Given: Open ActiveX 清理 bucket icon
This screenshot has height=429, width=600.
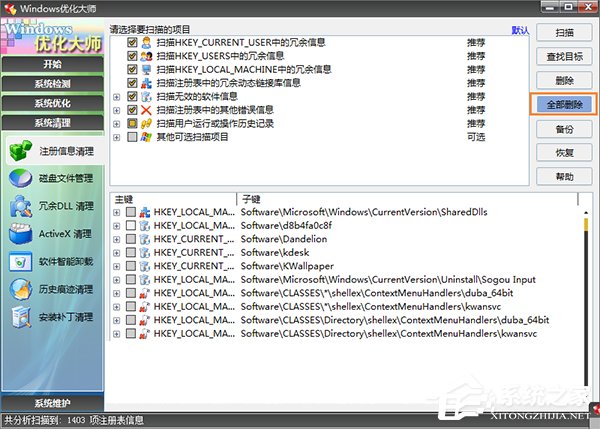Looking at the screenshot, I should (21, 233).
